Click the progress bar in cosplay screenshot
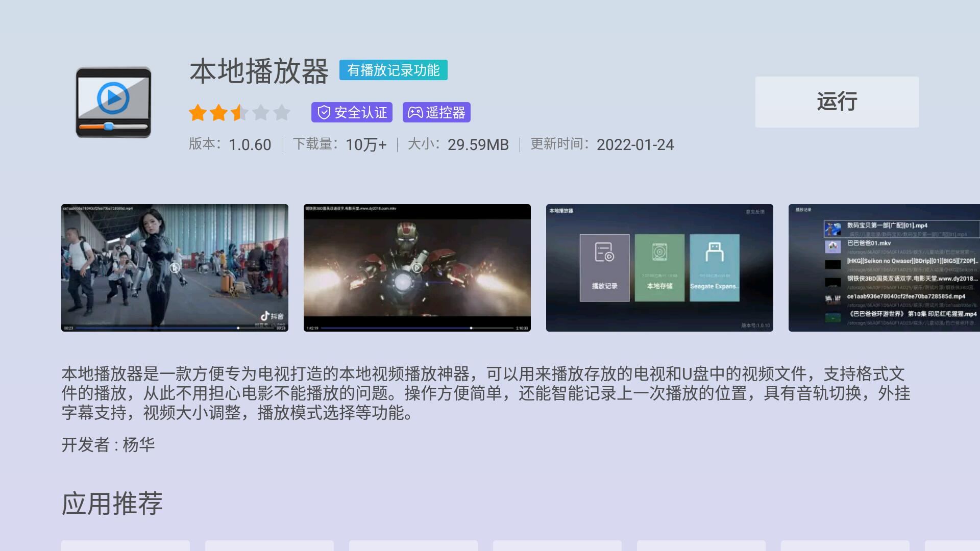This screenshot has width=980, height=551. (175, 328)
